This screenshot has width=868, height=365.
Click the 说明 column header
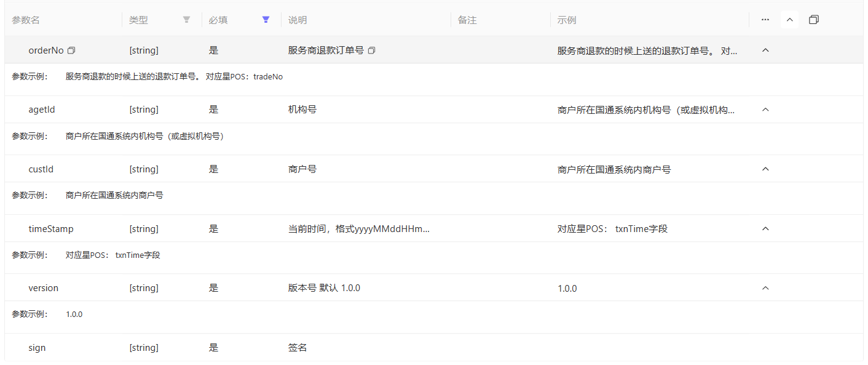click(298, 20)
